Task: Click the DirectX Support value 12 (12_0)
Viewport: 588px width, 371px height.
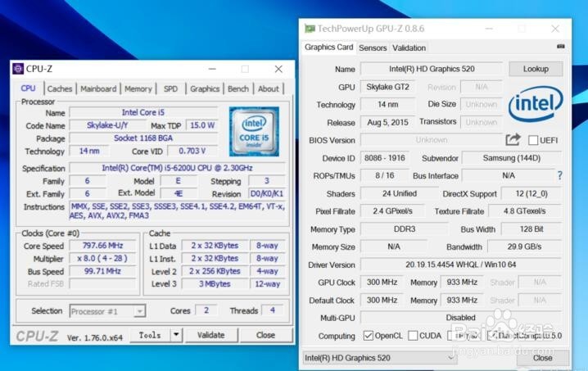Action: point(531,193)
